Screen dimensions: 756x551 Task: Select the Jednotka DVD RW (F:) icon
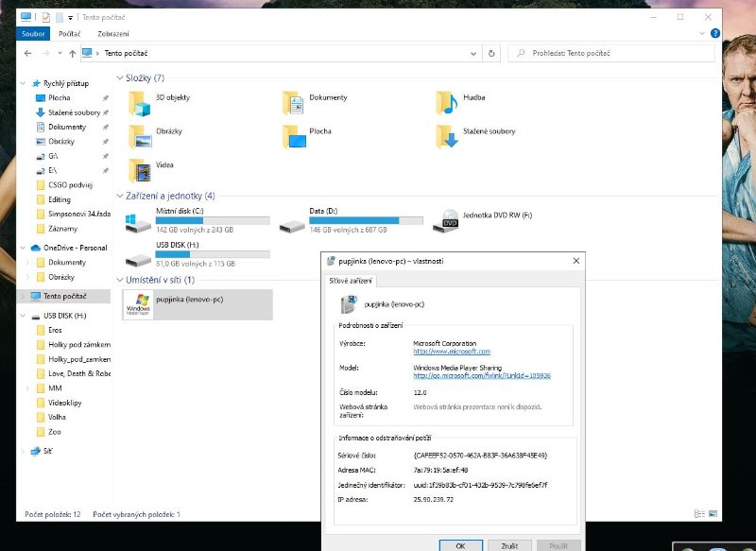point(445,221)
